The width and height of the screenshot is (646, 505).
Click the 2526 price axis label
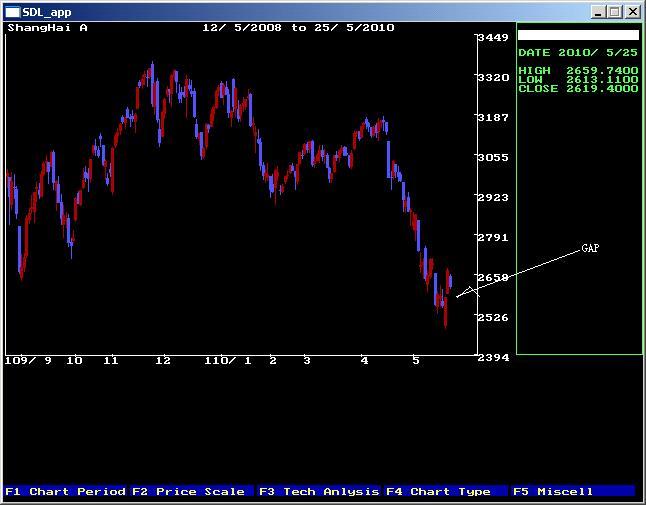point(493,317)
